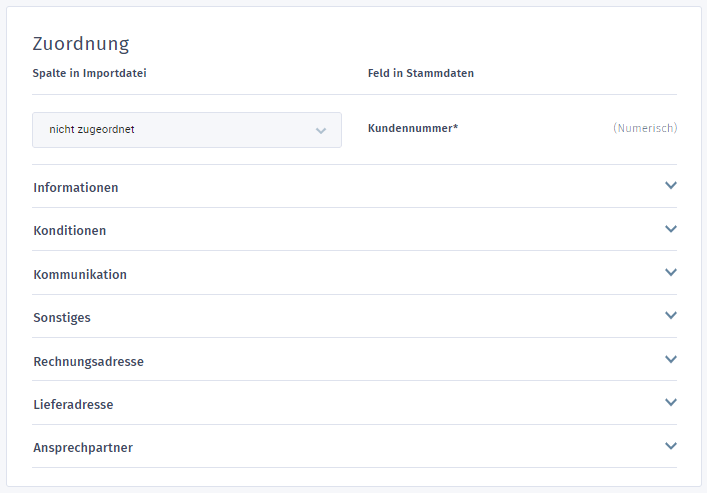This screenshot has height=493, width=707.
Task: Click the chevron icon beside Kommunikation
Action: [671, 272]
